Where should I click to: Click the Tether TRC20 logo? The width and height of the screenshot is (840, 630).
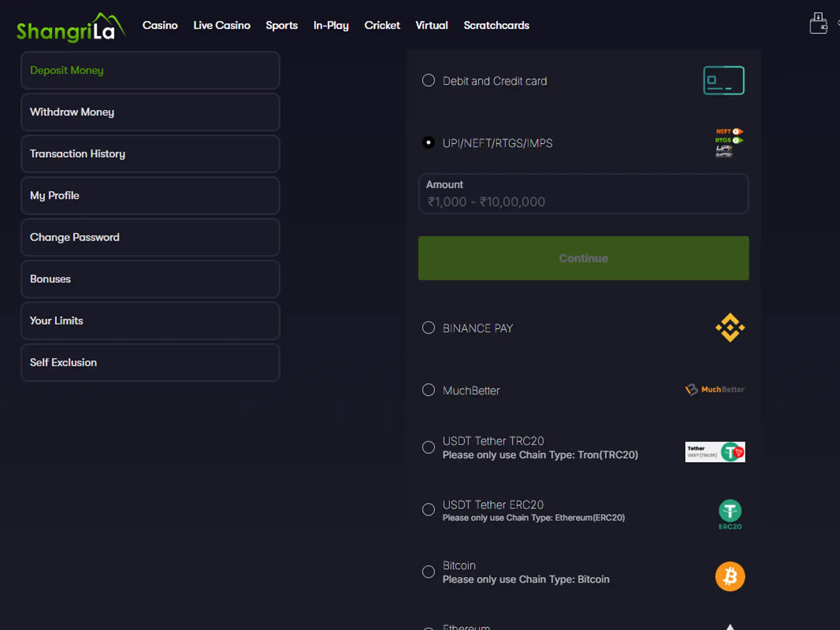pyautogui.click(x=715, y=452)
